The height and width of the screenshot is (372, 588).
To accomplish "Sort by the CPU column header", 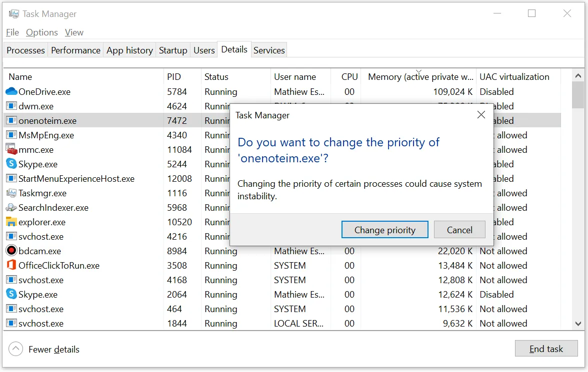I will (346, 77).
